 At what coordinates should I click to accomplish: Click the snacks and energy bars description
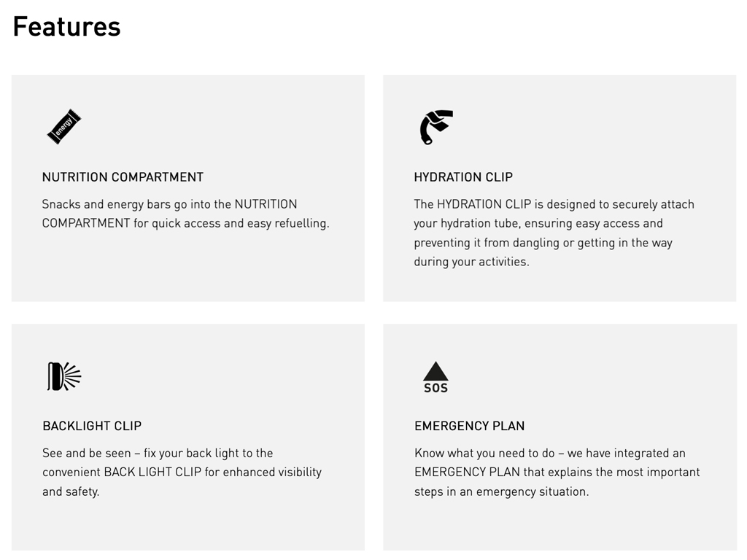click(x=185, y=214)
